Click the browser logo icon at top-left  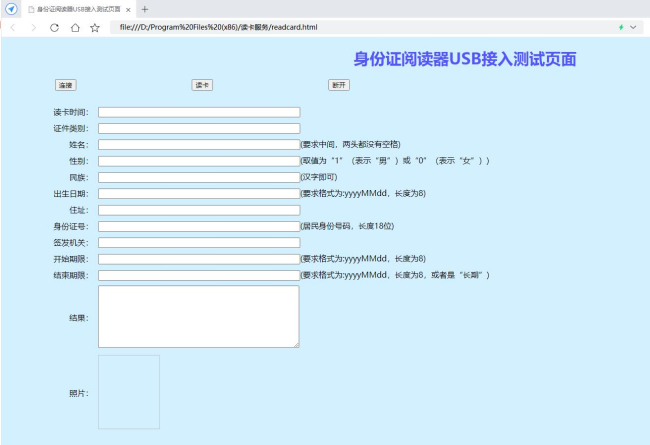(x=12, y=9)
